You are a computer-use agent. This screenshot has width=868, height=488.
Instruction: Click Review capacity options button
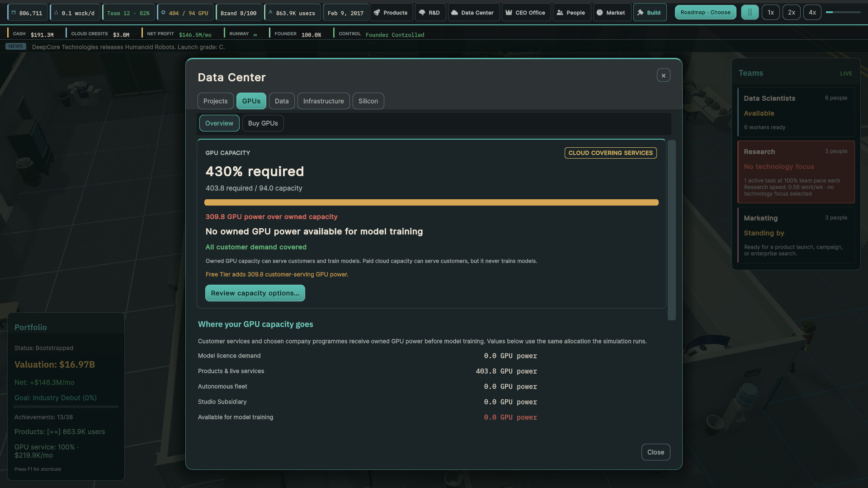tap(255, 293)
